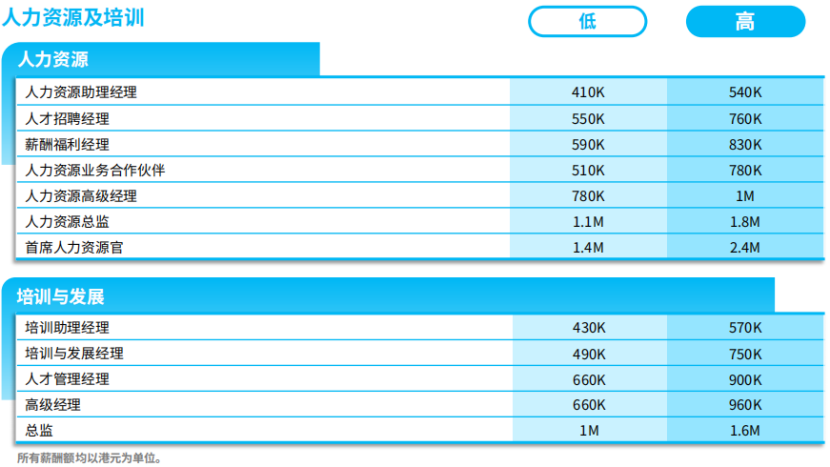830x467 pixels.
Task: Click the 780K low value for 人力资源高级经理
Action: (588, 196)
